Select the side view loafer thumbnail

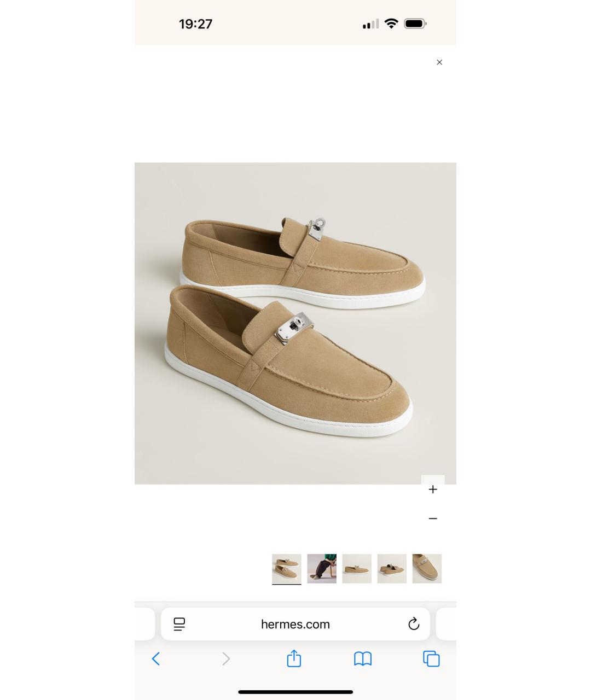[x=357, y=569]
